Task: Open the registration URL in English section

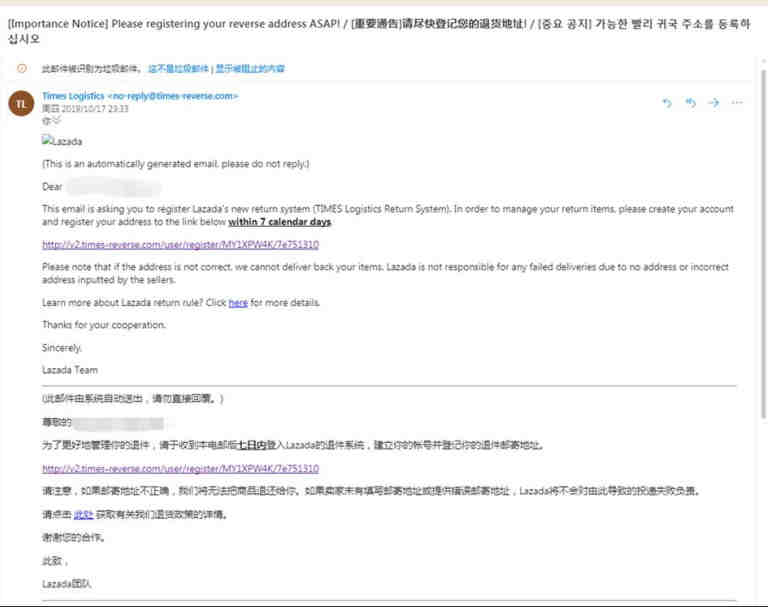Action: [180, 244]
